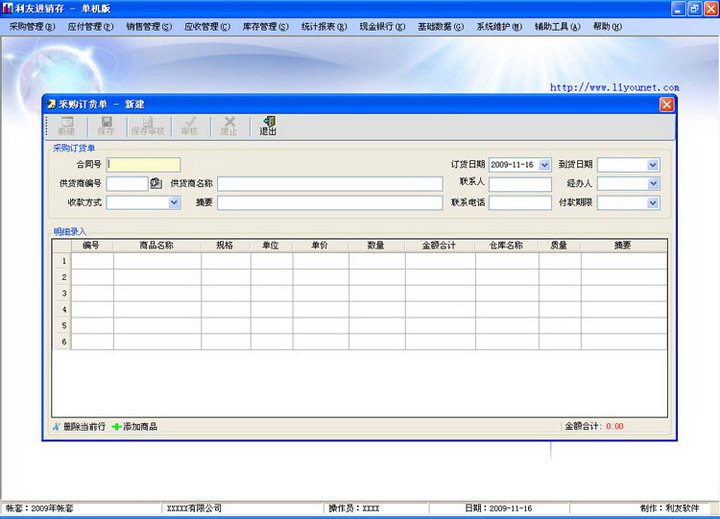
Task: Focus the 联系电话 input field
Action: pyautogui.click(x=520, y=203)
